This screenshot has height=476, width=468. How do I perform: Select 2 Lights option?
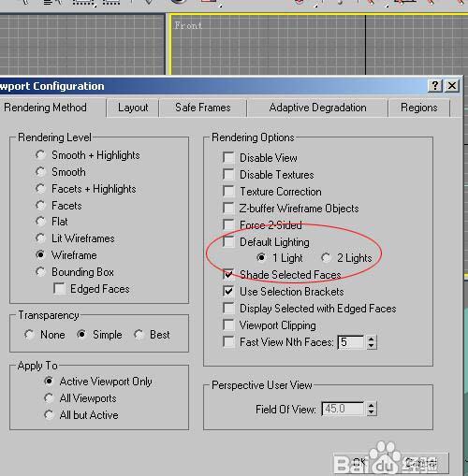tap(326, 257)
